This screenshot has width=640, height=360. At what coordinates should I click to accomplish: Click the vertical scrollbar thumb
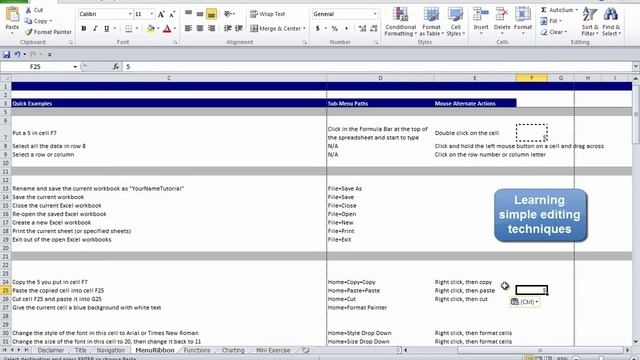(x=636, y=114)
